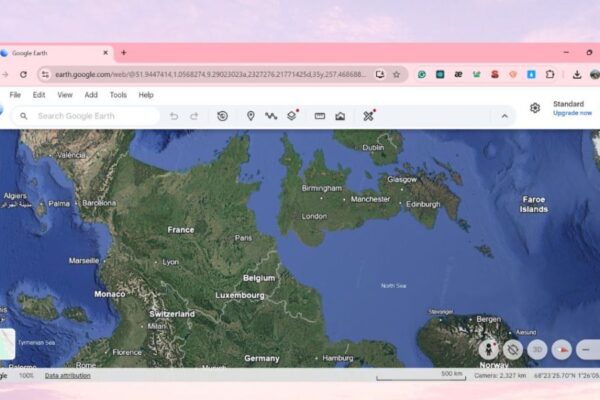
Task: Click the placemark pin tool icon
Action: tap(250, 116)
